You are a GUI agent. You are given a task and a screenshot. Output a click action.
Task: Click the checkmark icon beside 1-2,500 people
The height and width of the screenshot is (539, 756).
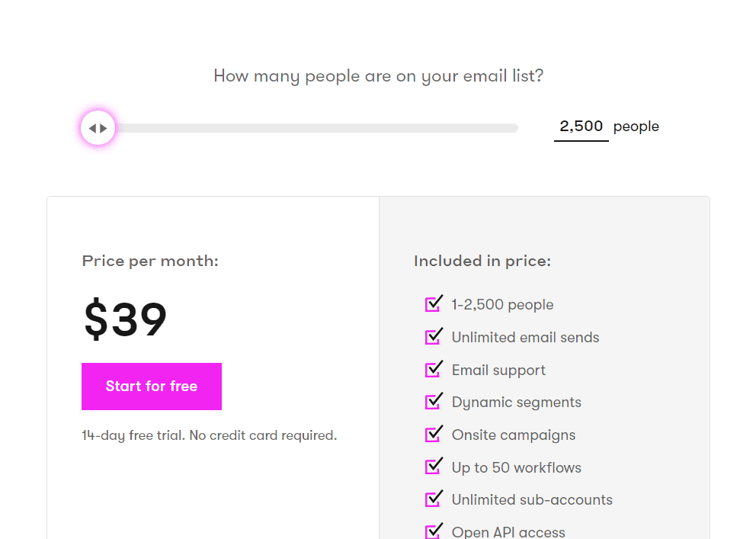tap(434, 303)
